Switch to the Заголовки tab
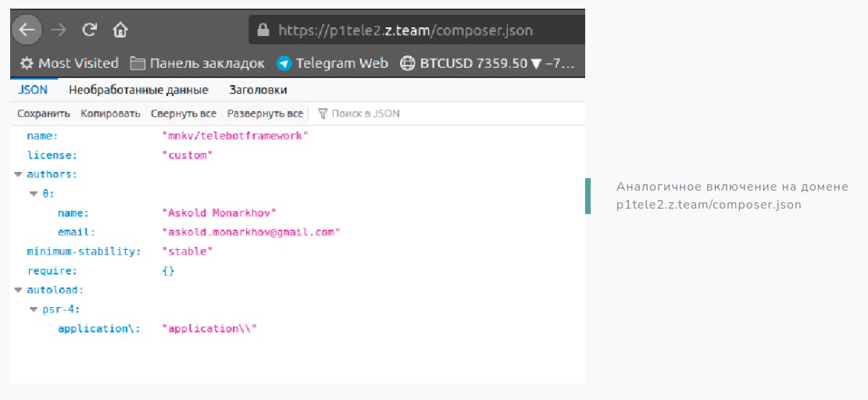This screenshot has height=400, width=868. [258, 90]
